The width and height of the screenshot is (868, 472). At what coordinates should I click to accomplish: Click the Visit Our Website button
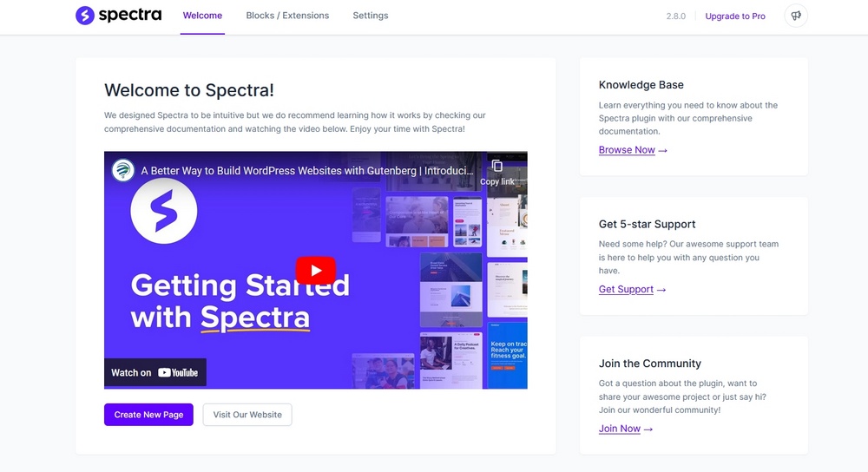click(x=247, y=415)
